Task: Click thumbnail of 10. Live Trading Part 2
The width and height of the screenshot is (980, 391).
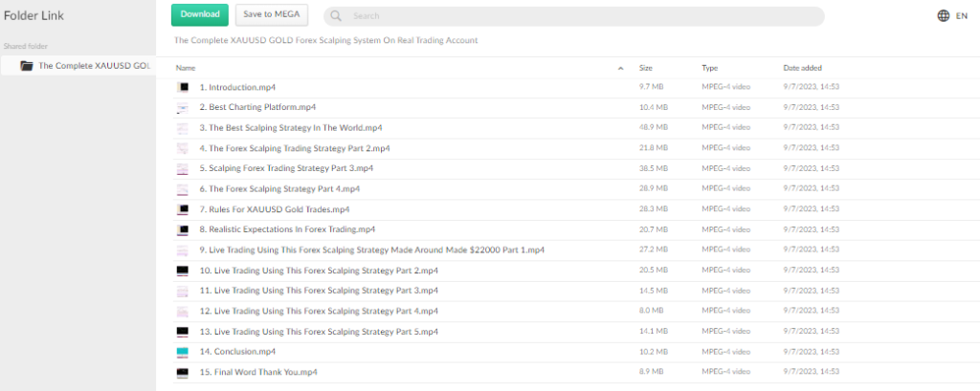Action: 183,272
